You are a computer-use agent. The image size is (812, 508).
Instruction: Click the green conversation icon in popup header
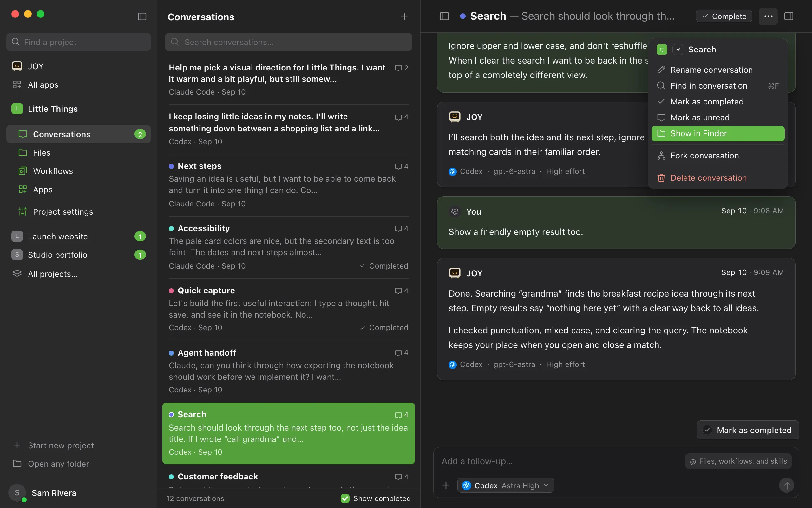pos(662,50)
